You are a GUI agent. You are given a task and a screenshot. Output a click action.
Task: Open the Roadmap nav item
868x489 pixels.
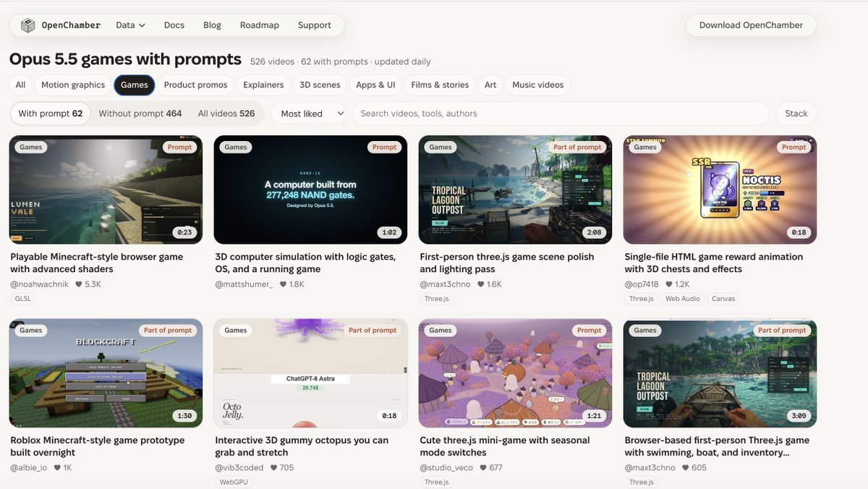(260, 25)
